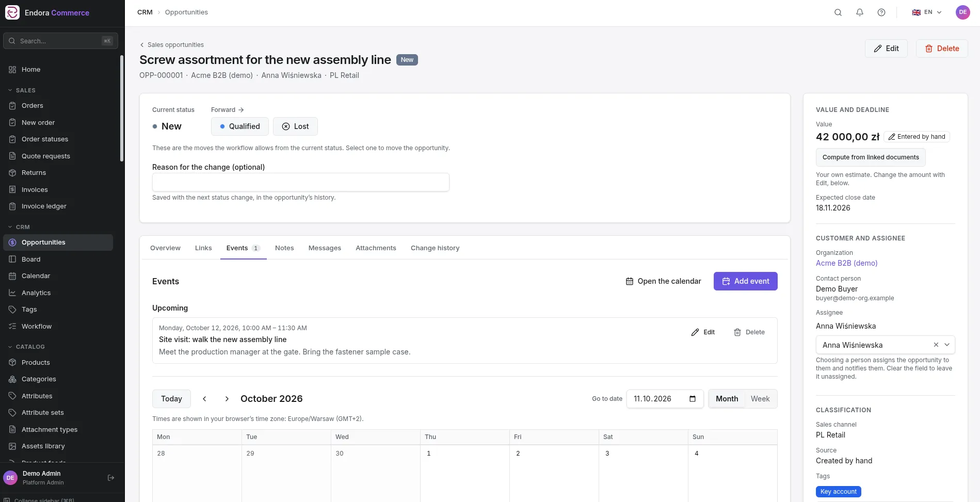Open the Change history tab
Viewport: 980px width, 502px height.
[435, 248]
